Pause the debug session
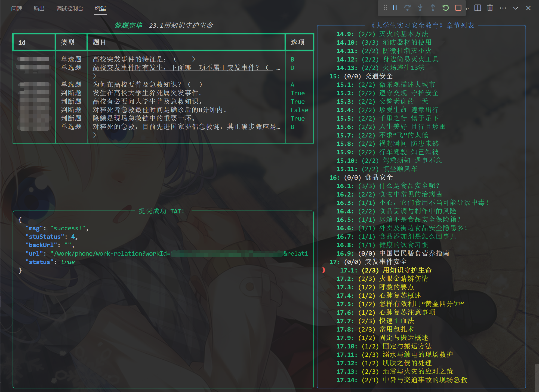539x392 pixels. (x=395, y=8)
